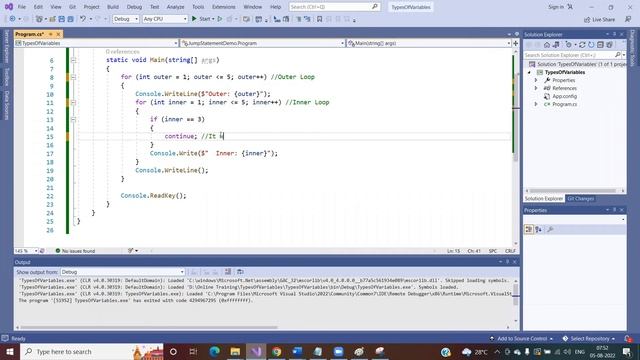This screenshot has height=360, width=640.
Task: Click the Live Share icon
Action: pos(587,20)
